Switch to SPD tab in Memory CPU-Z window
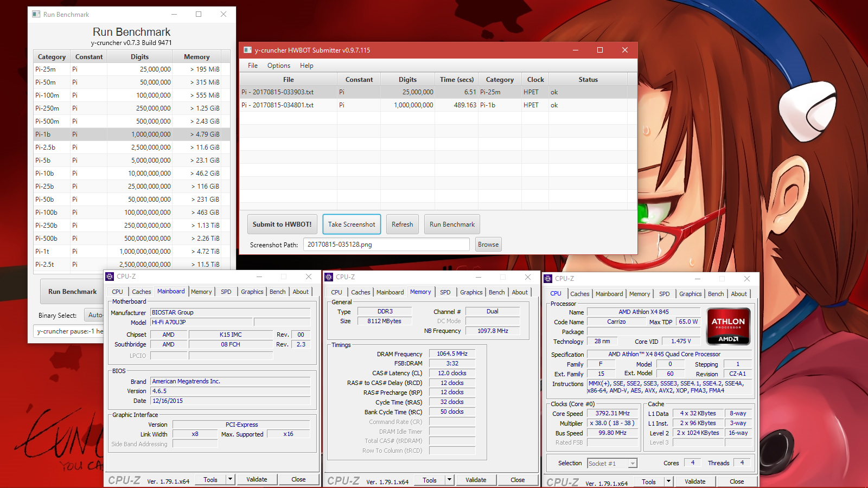The height and width of the screenshot is (488, 868). click(445, 292)
